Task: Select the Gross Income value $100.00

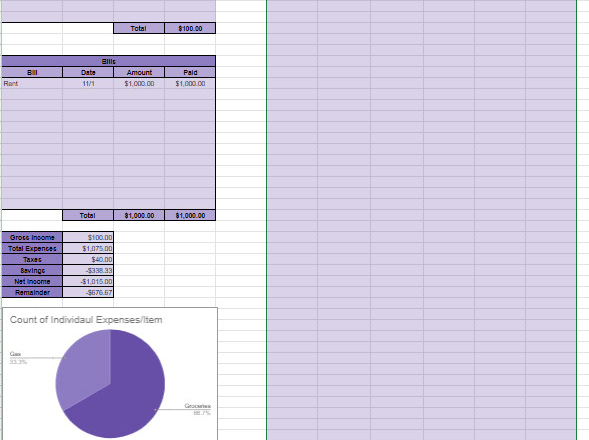Action: point(88,237)
